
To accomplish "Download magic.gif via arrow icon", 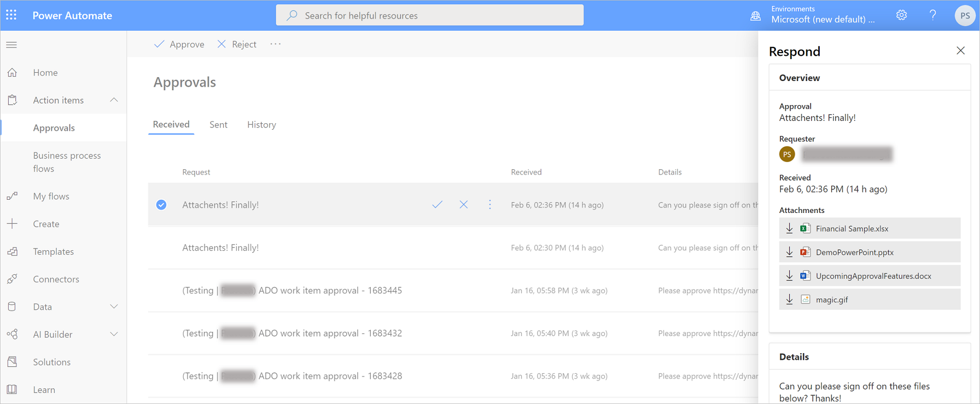I will click(x=789, y=299).
